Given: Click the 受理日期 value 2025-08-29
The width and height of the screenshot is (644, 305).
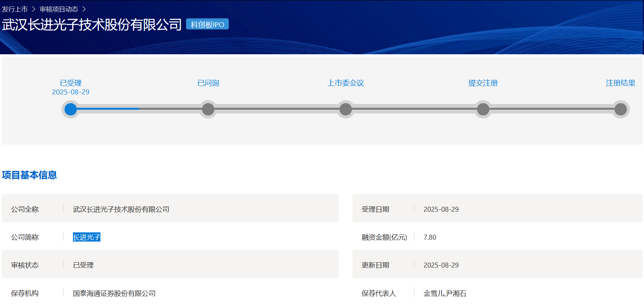Looking at the screenshot, I should tap(441, 209).
